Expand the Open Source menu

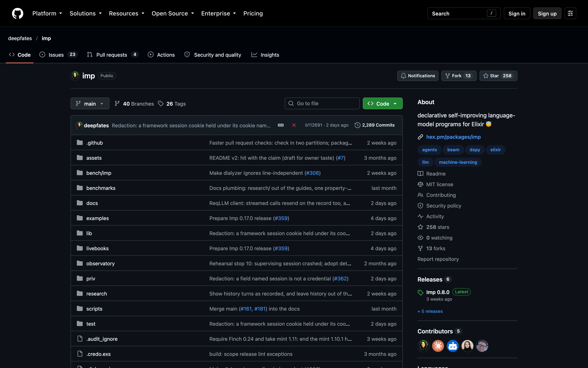[x=173, y=13]
